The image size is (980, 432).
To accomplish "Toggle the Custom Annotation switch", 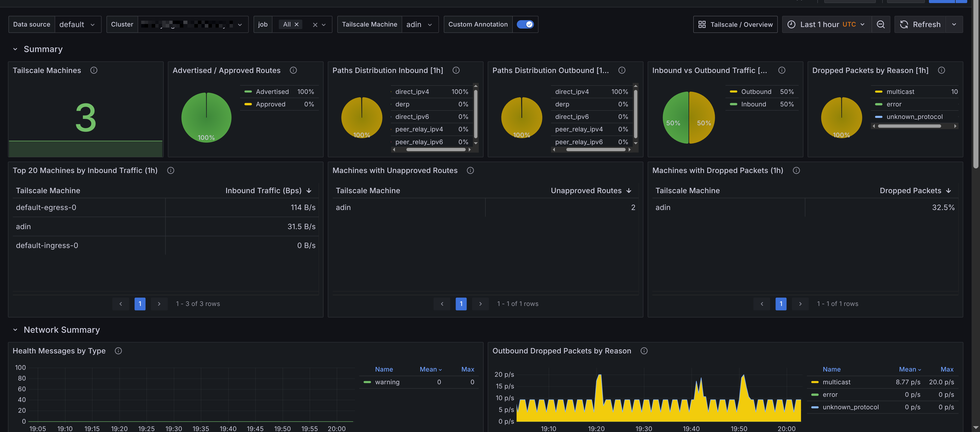I will click(525, 24).
